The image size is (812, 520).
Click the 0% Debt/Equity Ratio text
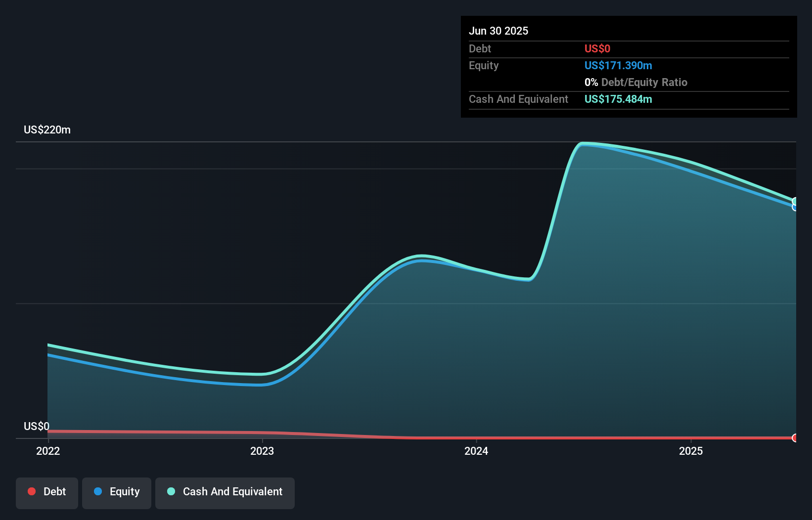pos(636,82)
